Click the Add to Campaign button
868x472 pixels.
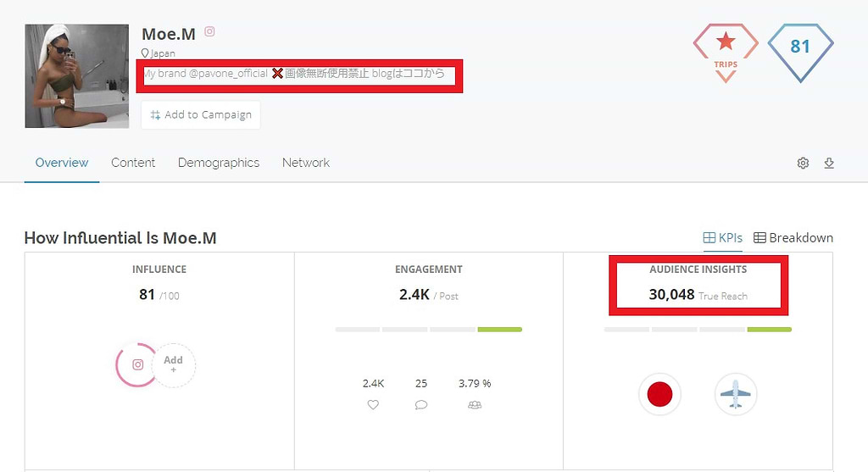[x=201, y=114]
